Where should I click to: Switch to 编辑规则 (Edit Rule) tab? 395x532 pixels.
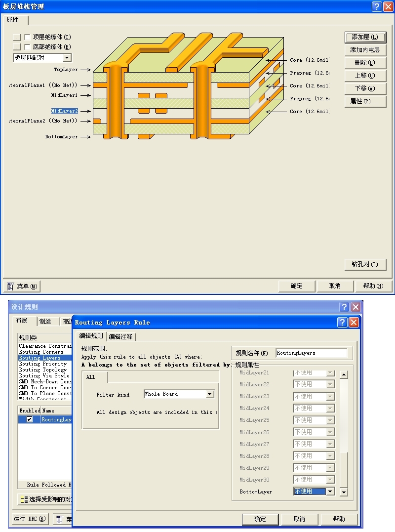91,336
